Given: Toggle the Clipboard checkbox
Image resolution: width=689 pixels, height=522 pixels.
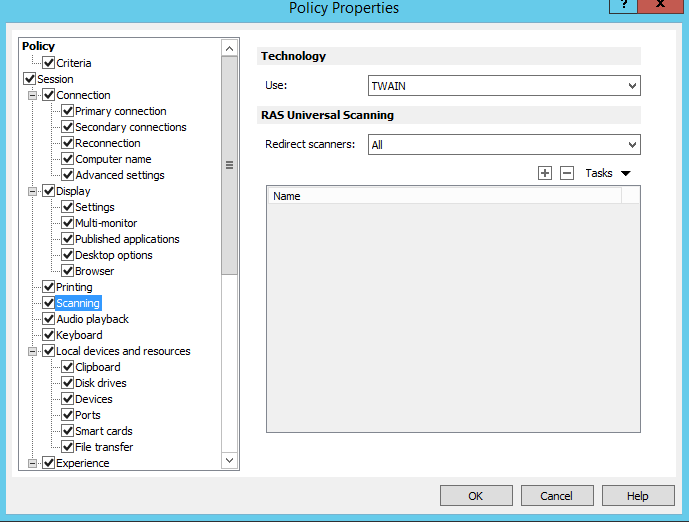Looking at the screenshot, I should [67, 367].
